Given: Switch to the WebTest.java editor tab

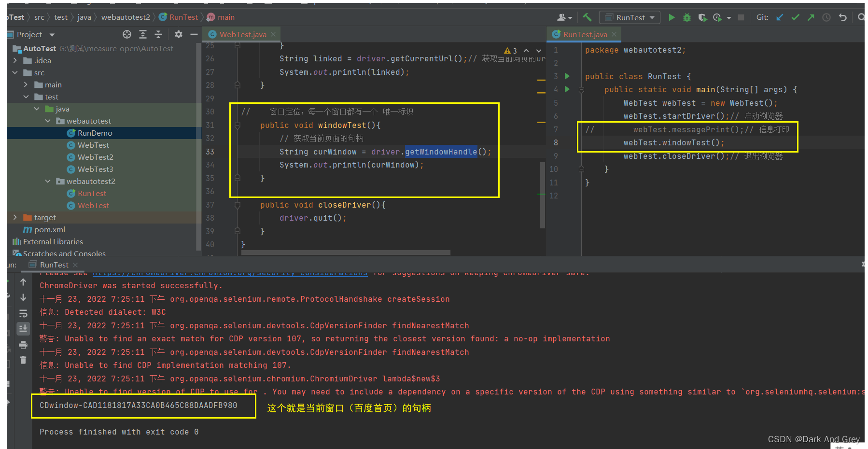Looking at the screenshot, I should point(243,34).
